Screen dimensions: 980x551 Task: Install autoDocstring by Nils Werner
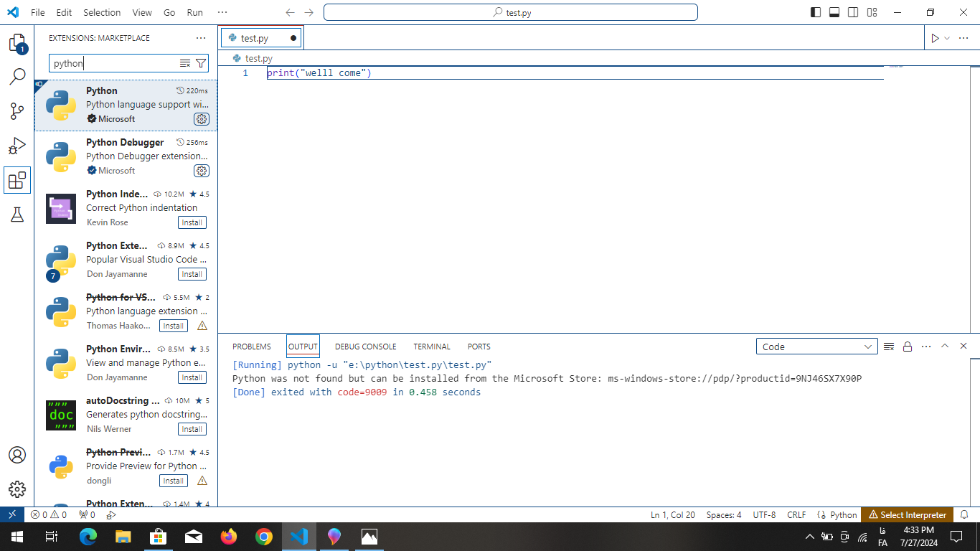(192, 429)
